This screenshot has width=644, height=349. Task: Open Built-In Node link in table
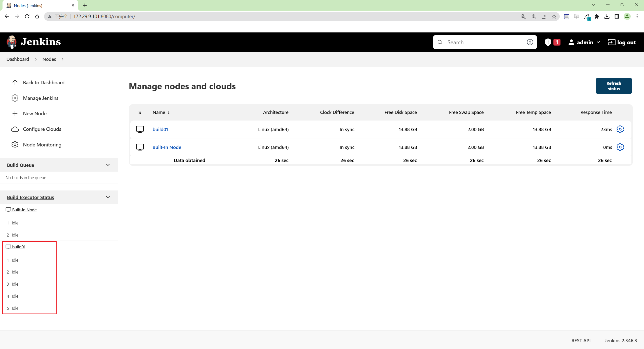click(x=167, y=147)
